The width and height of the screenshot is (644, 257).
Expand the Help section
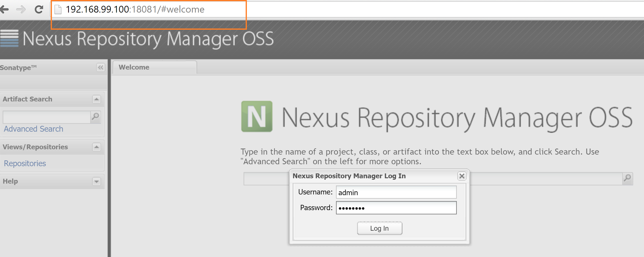point(96,181)
